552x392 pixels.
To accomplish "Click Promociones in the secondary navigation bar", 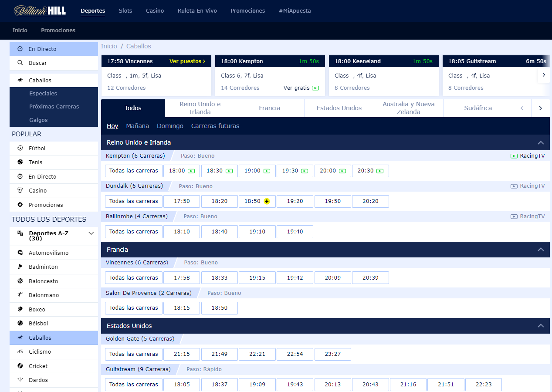I will point(58,30).
